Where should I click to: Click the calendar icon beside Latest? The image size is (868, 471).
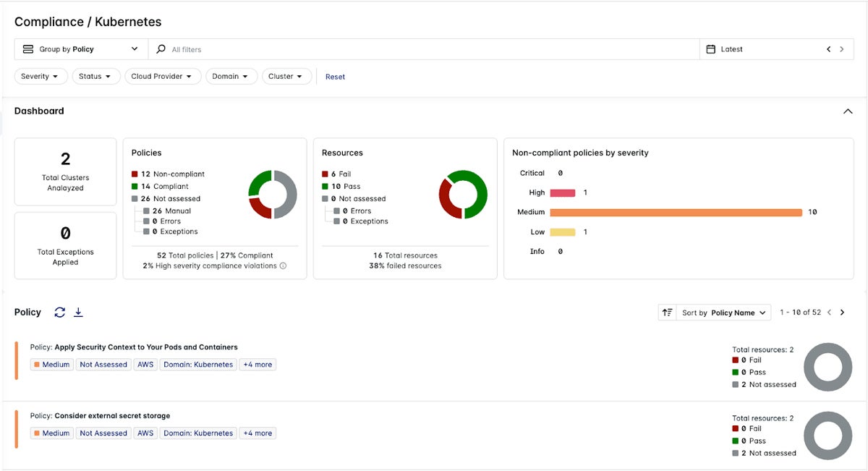click(711, 49)
